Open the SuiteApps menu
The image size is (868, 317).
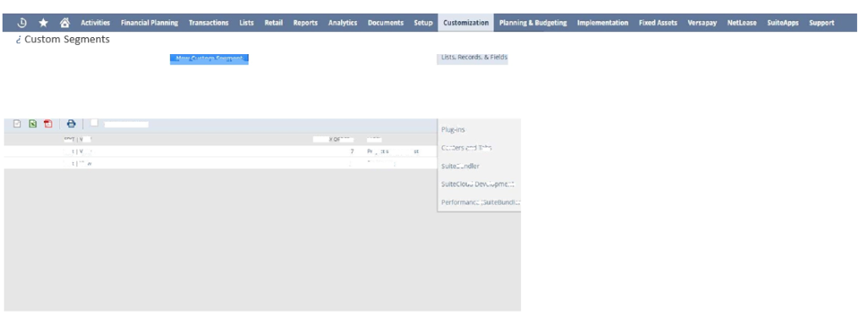pos(783,23)
